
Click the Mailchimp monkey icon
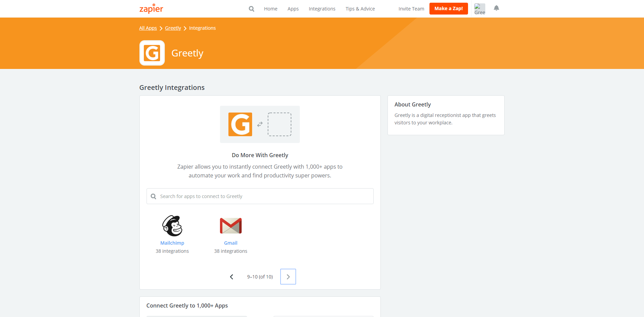172,226
